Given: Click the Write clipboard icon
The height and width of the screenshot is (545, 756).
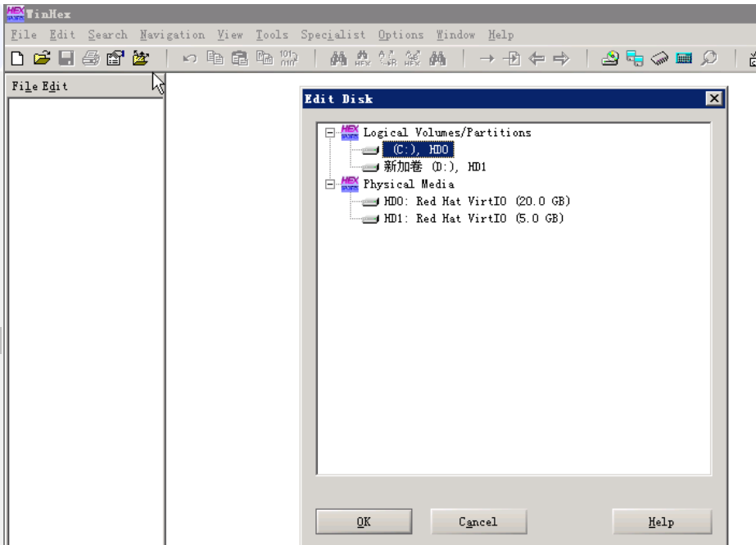Looking at the screenshot, I should (x=265, y=58).
